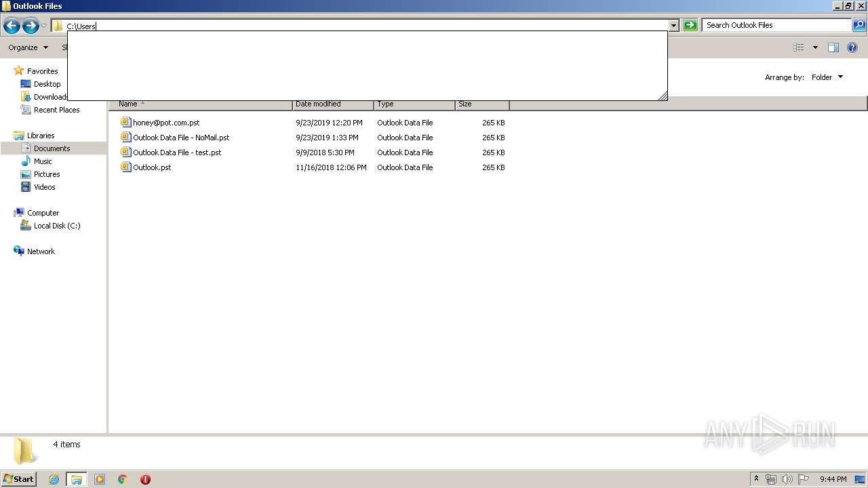Launch Windows Media Player from the taskbar

click(x=100, y=479)
